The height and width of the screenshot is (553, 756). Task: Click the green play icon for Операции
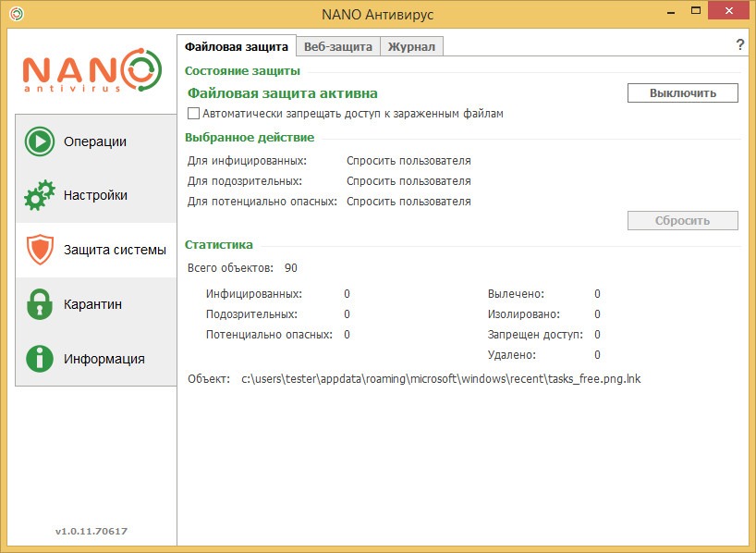click(40, 141)
